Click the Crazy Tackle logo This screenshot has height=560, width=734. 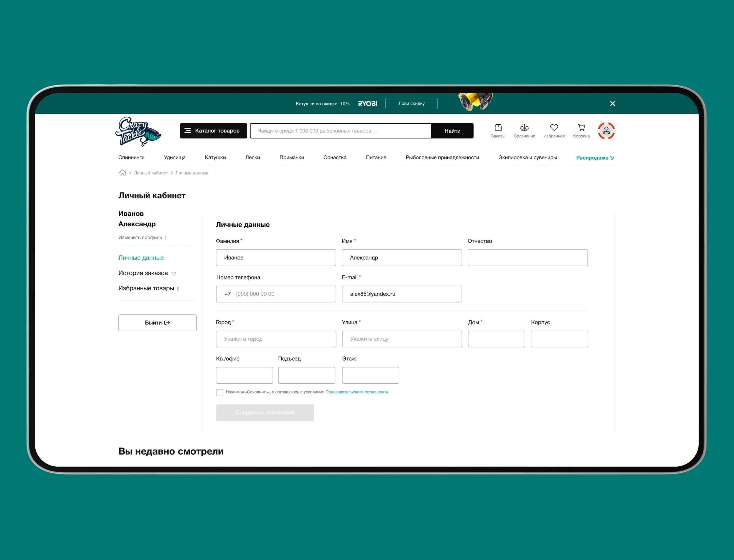click(138, 132)
